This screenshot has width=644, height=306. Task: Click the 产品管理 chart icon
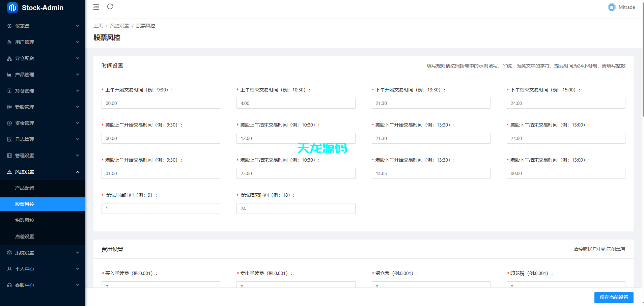coord(9,74)
